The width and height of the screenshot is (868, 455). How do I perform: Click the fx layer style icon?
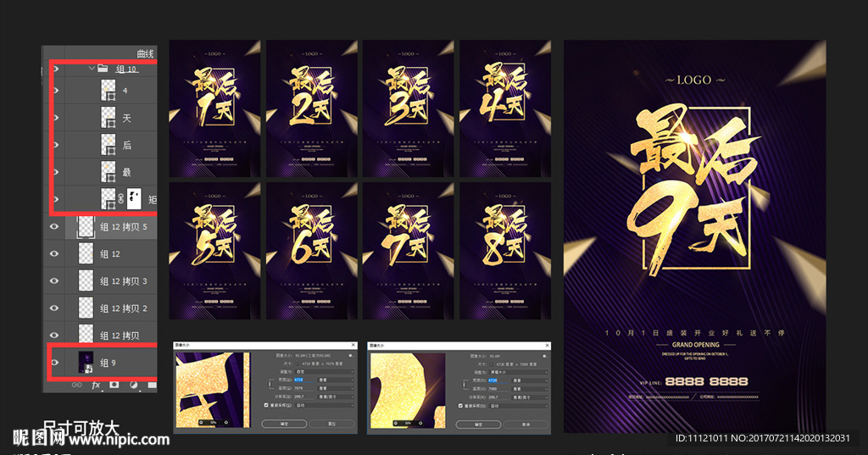coord(96,385)
